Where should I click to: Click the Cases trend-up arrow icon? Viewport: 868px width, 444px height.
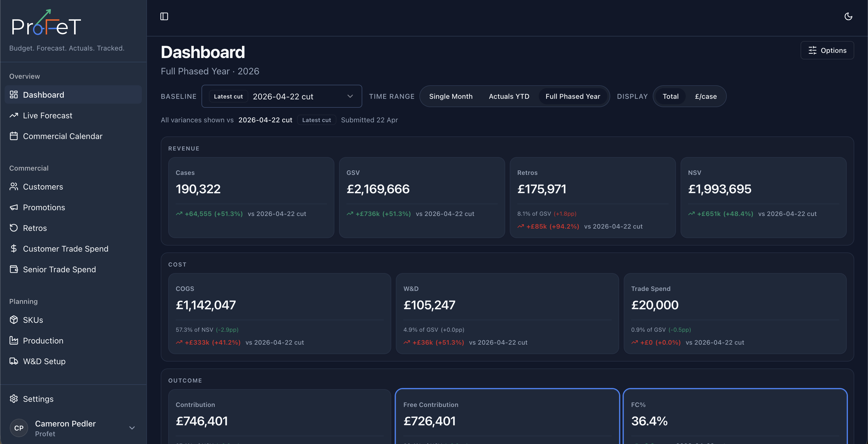[x=179, y=213]
